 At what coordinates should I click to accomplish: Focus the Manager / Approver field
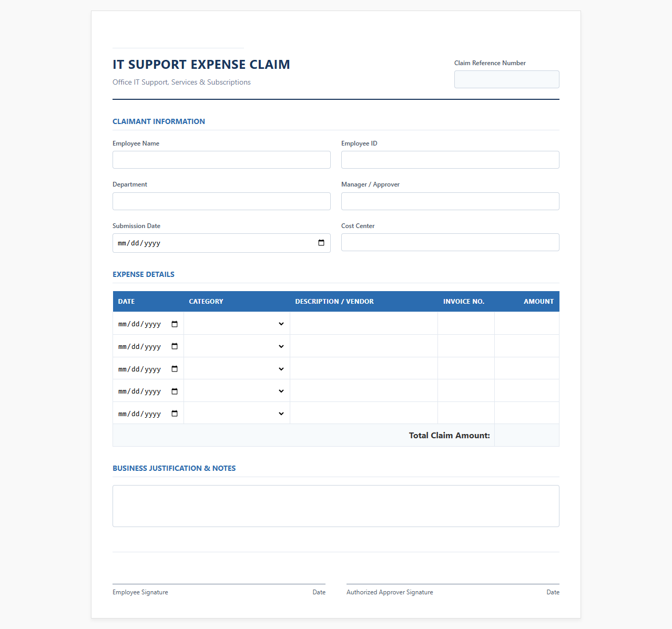(450, 201)
